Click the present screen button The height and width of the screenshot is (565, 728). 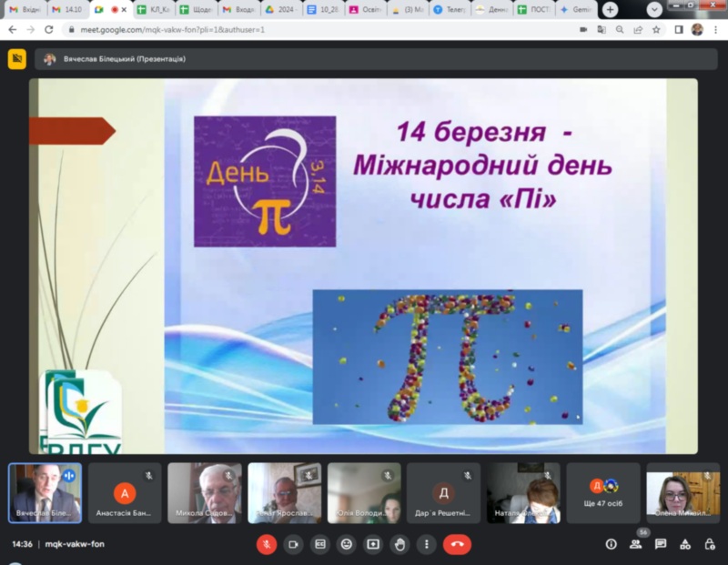coord(372,544)
